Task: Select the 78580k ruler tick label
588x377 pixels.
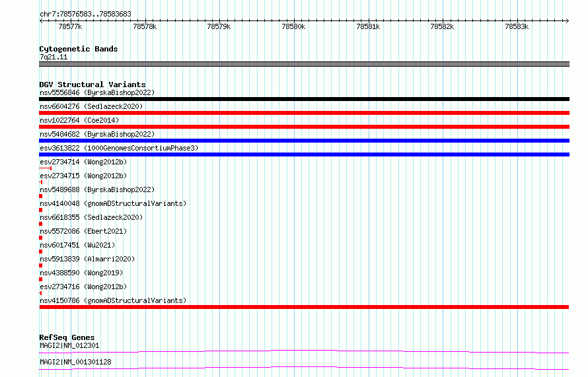Action: (293, 26)
